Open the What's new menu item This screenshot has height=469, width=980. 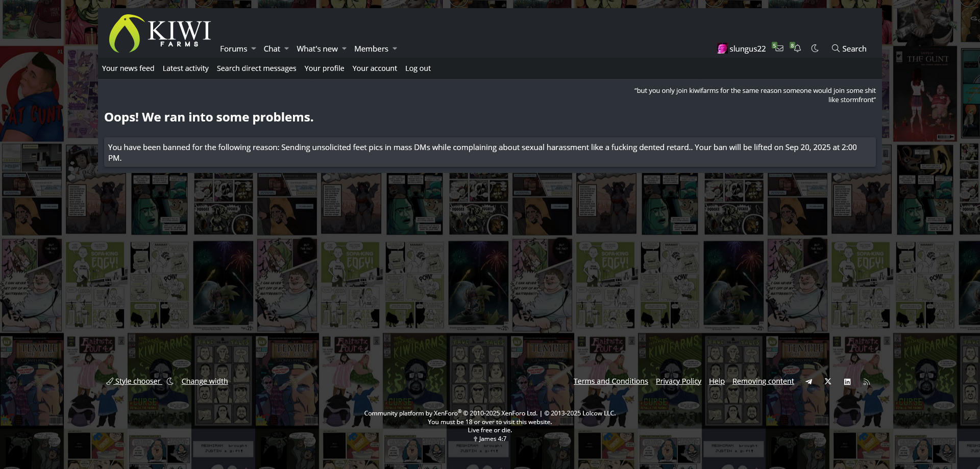pyautogui.click(x=317, y=49)
